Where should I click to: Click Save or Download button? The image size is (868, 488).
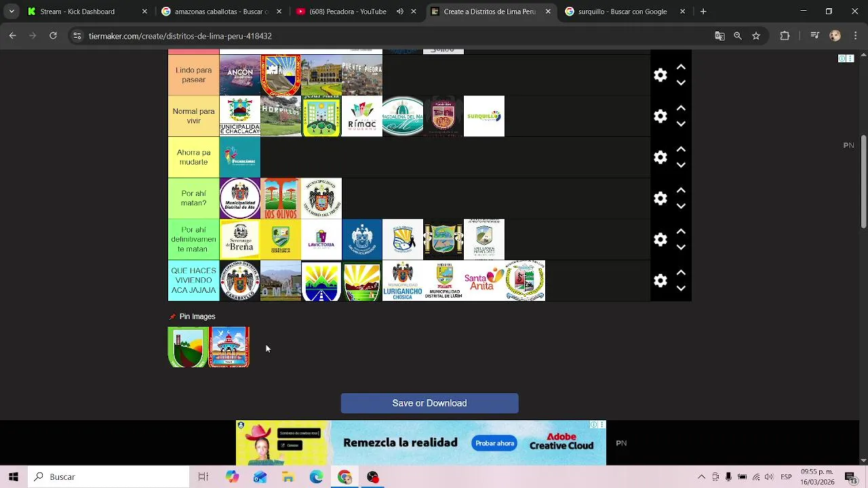(x=429, y=403)
